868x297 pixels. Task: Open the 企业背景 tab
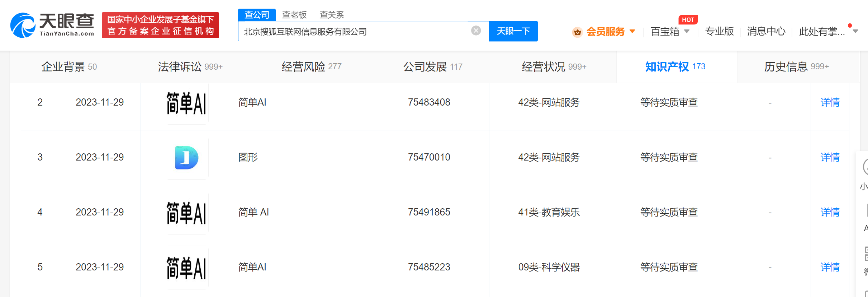(x=69, y=67)
